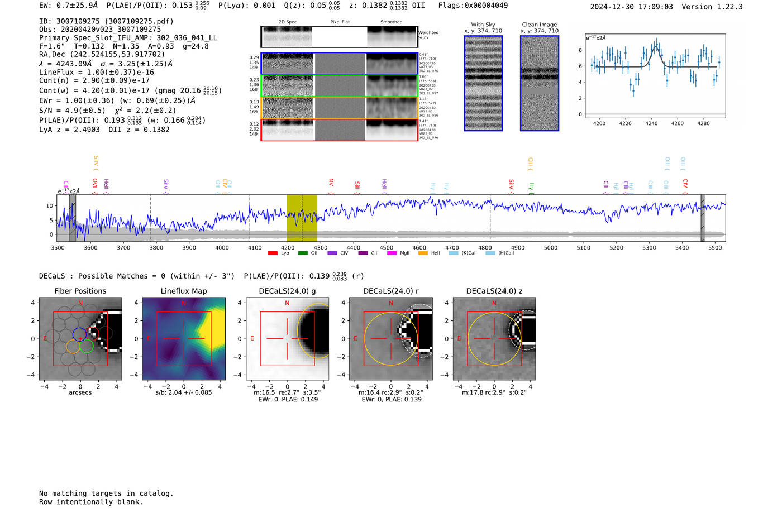Click the Q(z): 0.05 header value

[312, 6]
